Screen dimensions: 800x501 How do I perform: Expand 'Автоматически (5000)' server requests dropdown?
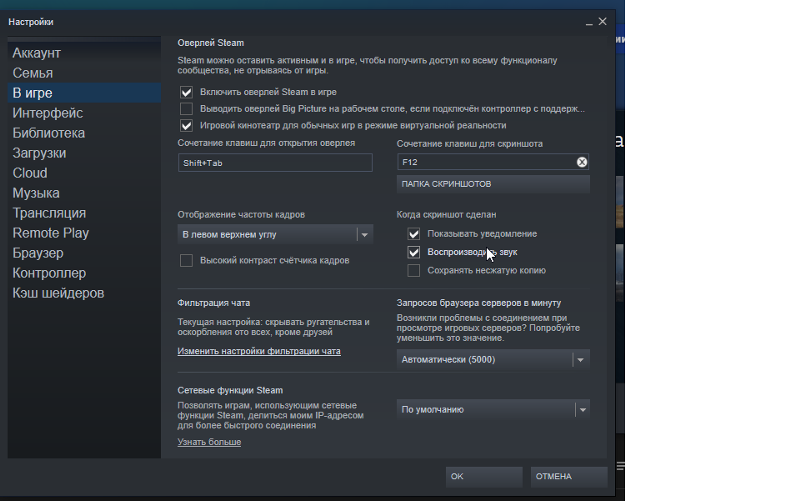493,360
